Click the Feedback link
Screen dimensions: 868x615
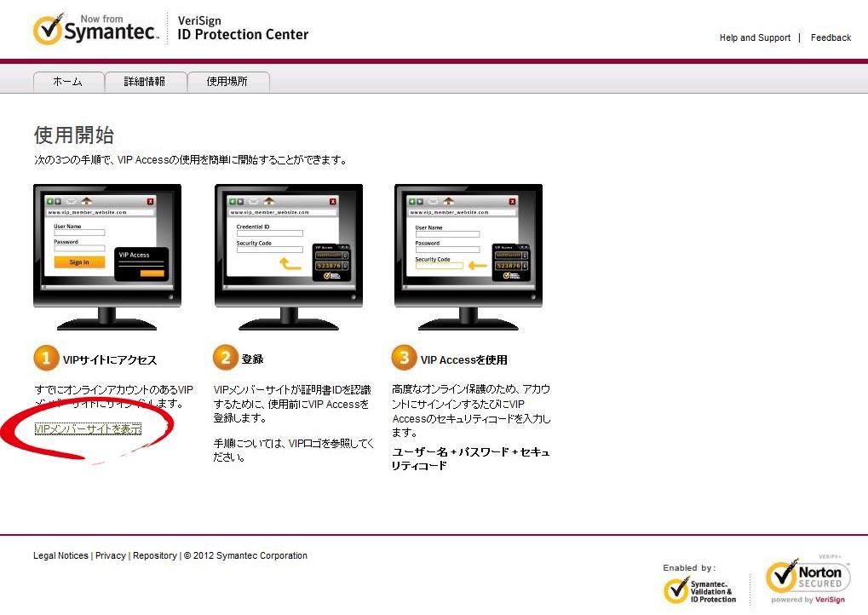coord(831,37)
